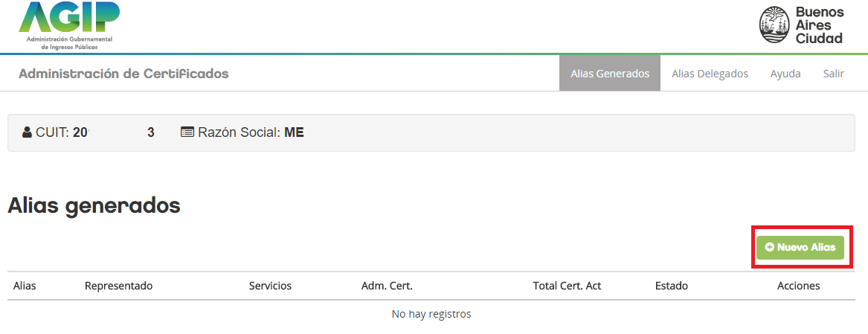Log out using the Salir link
This screenshot has width=868, height=334.
coord(833,74)
